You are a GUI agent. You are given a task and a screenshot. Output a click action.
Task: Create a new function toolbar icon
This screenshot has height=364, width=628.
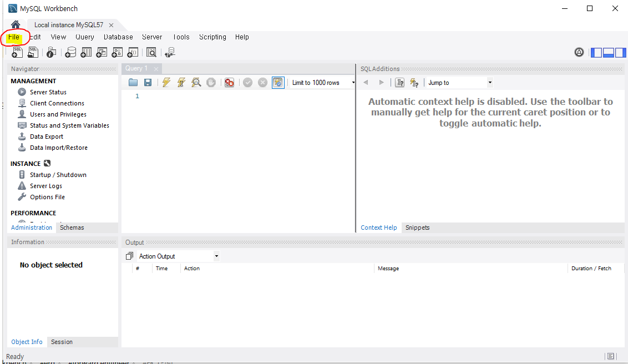pyautogui.click(x=133, y=52)
